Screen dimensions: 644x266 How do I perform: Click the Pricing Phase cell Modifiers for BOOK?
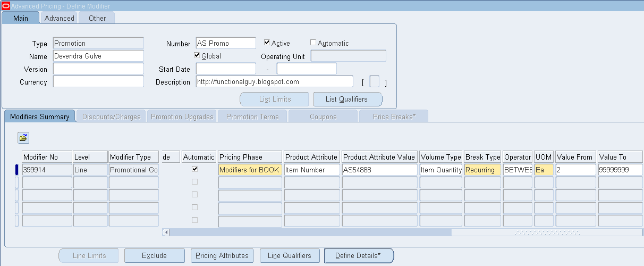250,170
